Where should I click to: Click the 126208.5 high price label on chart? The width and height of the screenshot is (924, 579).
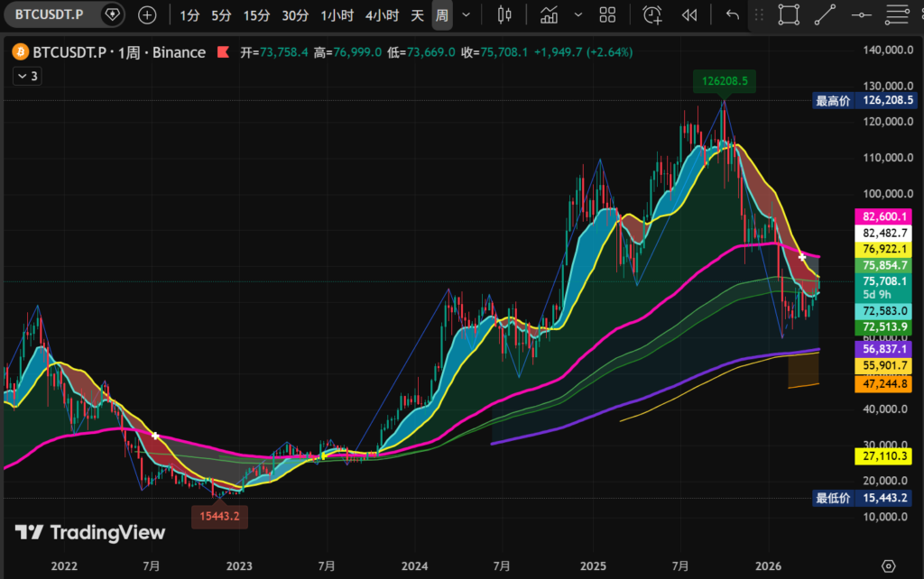point(725,81)
